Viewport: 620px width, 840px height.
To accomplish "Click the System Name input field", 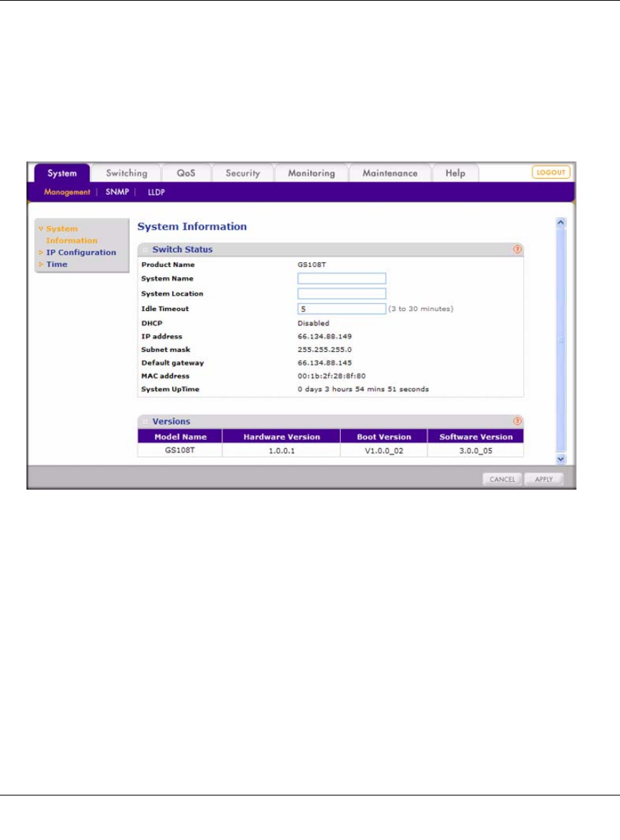I will pyautogui.click(x=342, y=279).
